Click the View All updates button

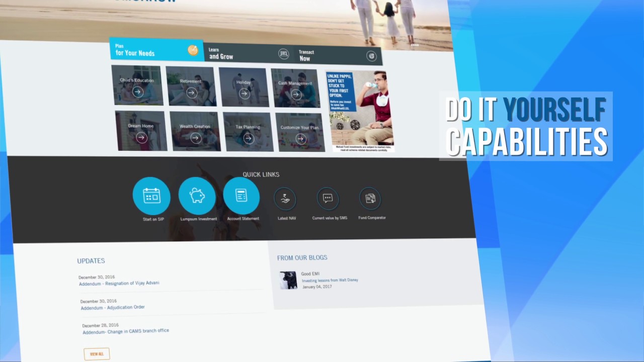(97, 354)
